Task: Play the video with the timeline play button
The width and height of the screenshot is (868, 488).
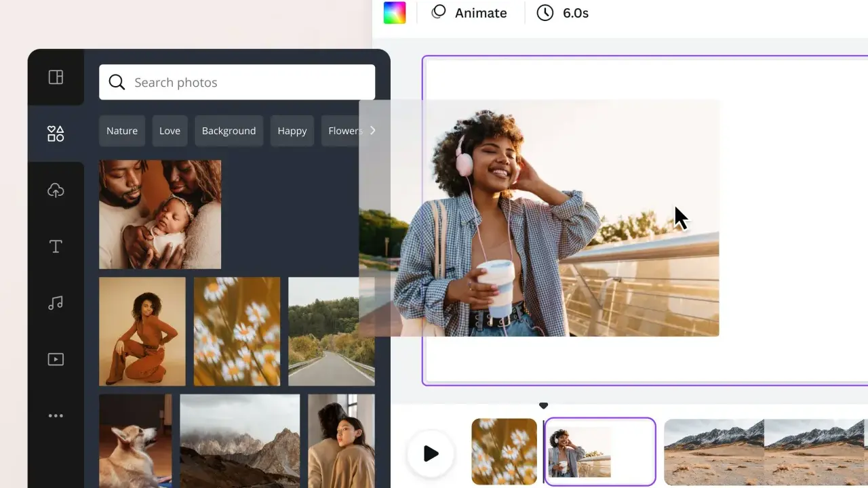Action: click(x=431, y=453)
